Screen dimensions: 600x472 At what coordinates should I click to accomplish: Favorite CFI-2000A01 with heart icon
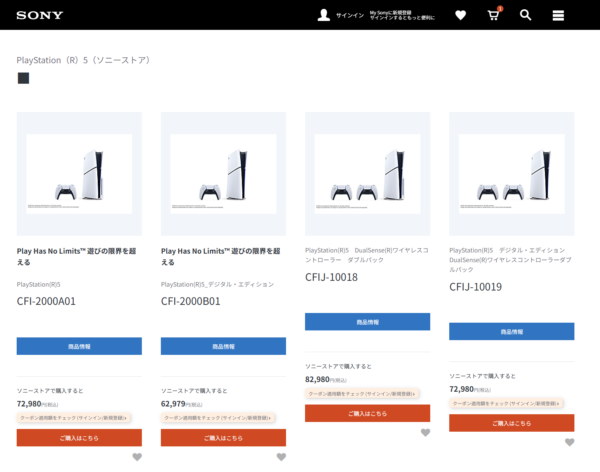137,457
